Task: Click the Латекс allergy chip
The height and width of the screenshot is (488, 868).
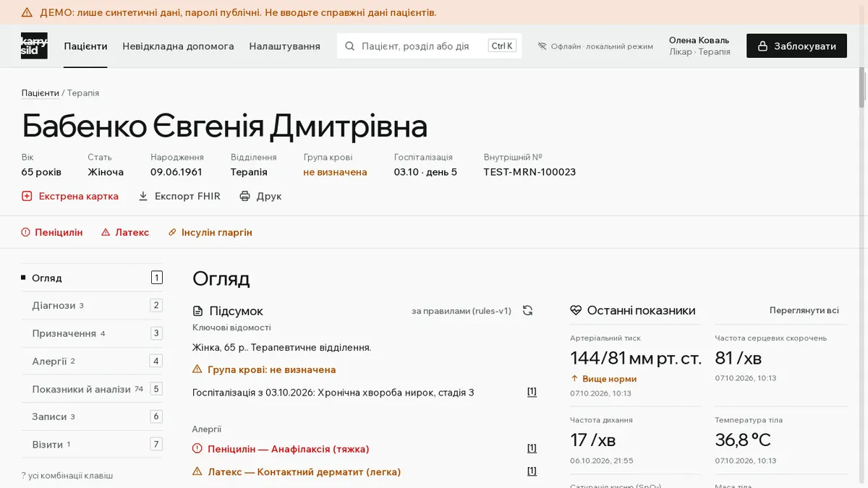Action: 125,232
